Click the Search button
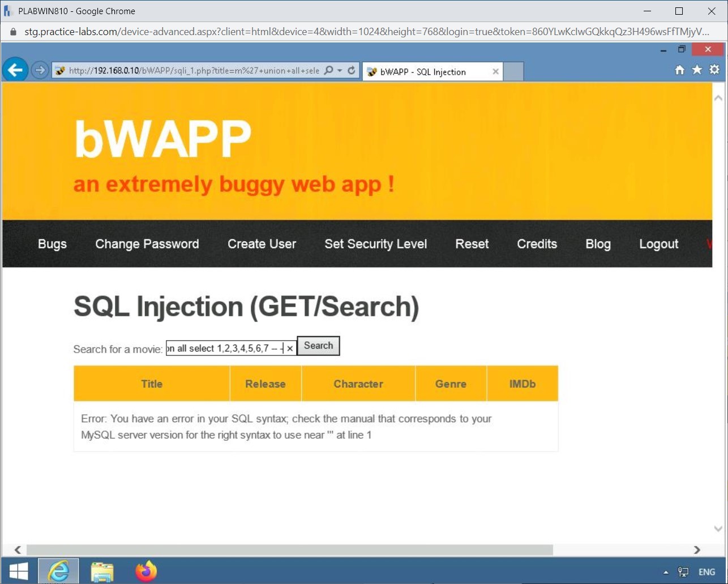 [318, 346]
